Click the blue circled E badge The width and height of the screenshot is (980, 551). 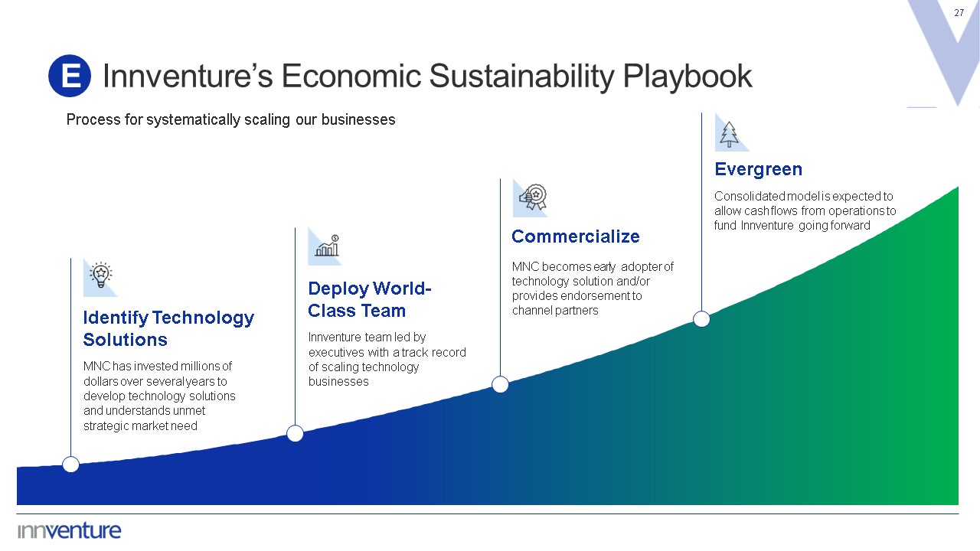70,77
